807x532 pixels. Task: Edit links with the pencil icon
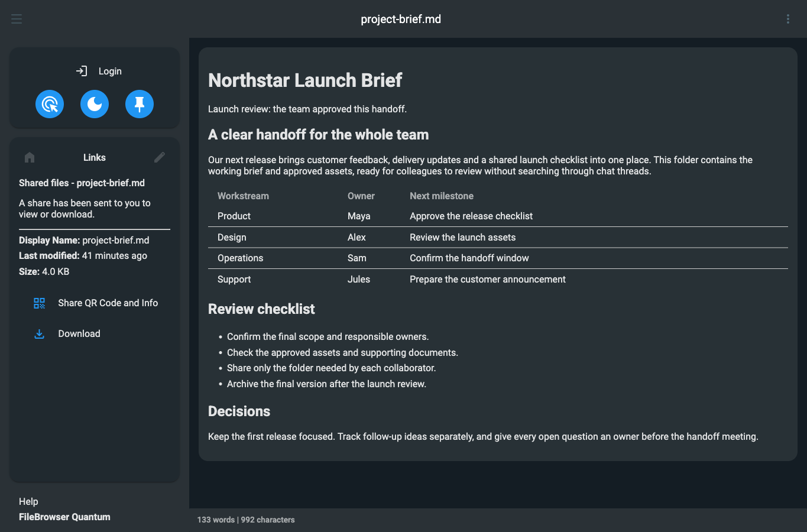click(x=160, y=157)
